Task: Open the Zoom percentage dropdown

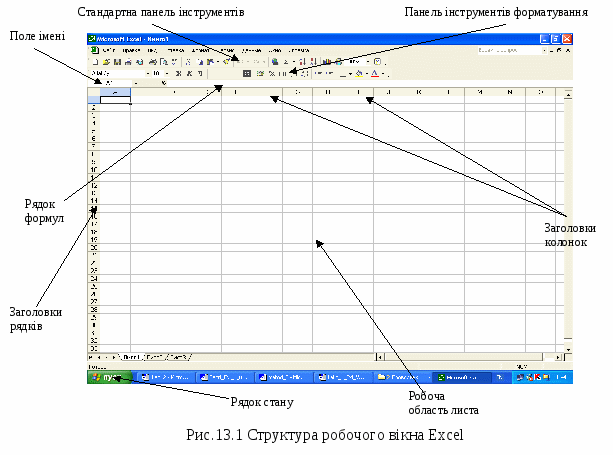Action: pyautogui.click(x=368, y=62)
